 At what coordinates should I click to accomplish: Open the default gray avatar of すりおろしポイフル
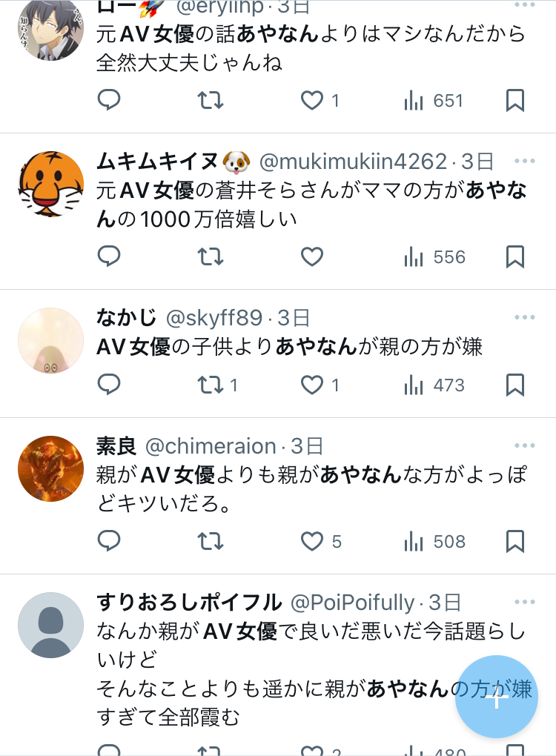tap(50, 625)
